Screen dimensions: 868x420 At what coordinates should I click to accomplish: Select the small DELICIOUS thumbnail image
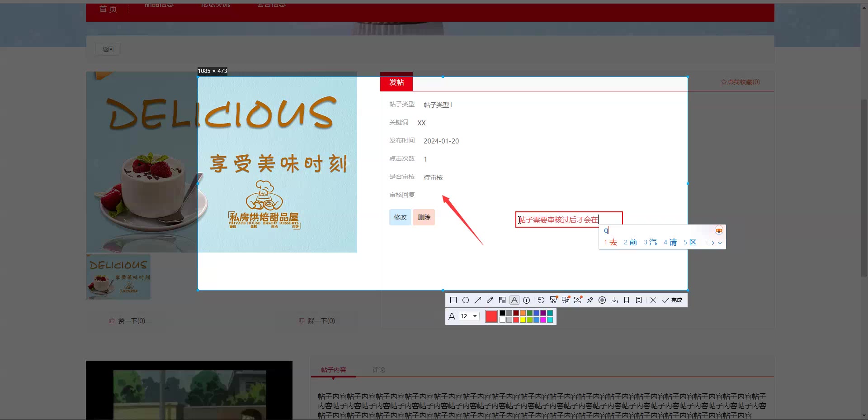(x=118, y=277)
